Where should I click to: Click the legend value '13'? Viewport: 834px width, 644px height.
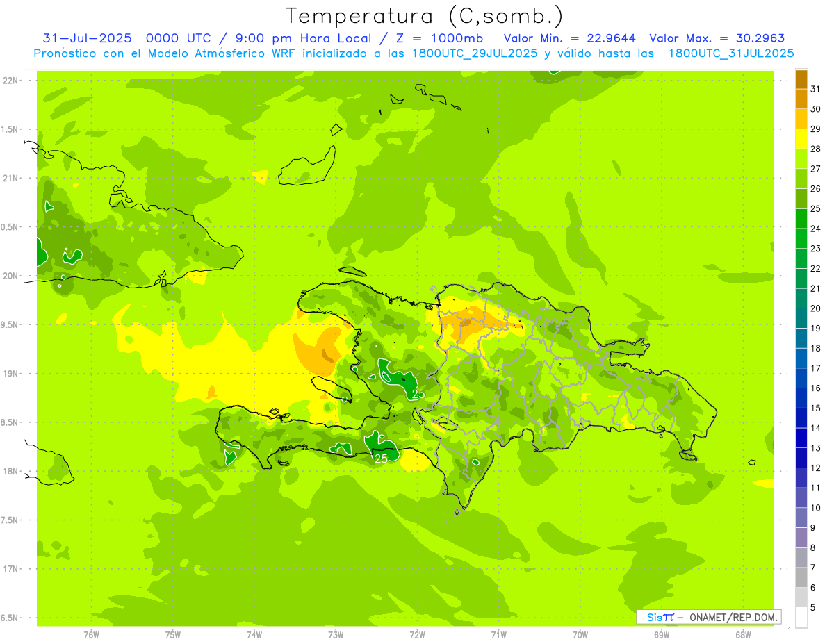point(816,448)
